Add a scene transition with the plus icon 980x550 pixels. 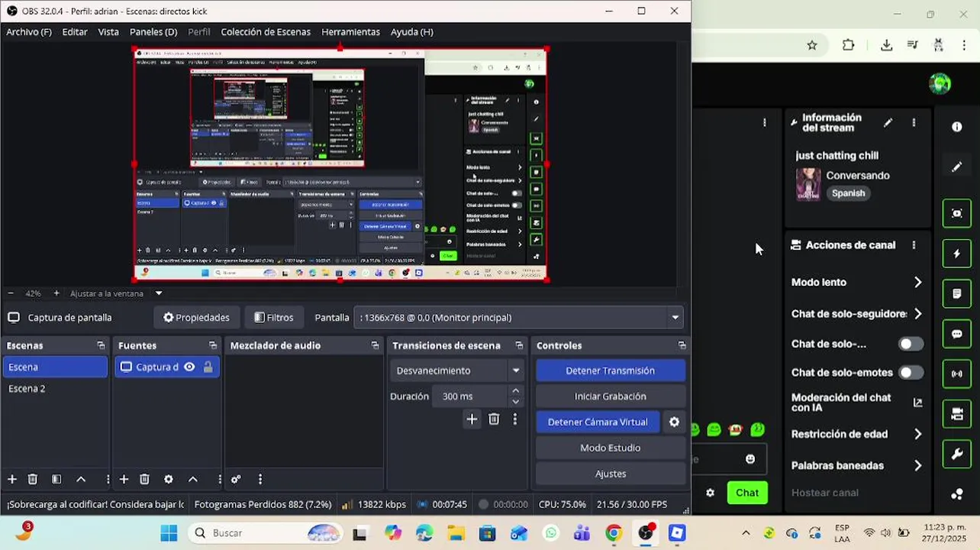pos(472,419)
